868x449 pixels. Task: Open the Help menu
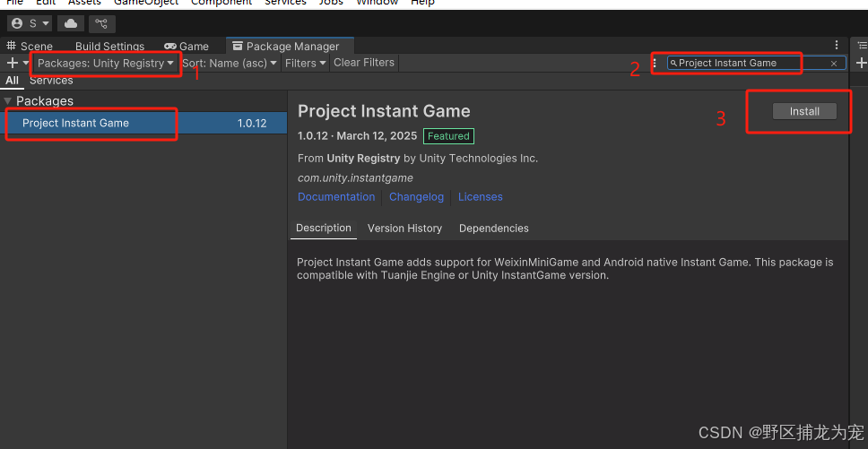click(x=422, y=3)
